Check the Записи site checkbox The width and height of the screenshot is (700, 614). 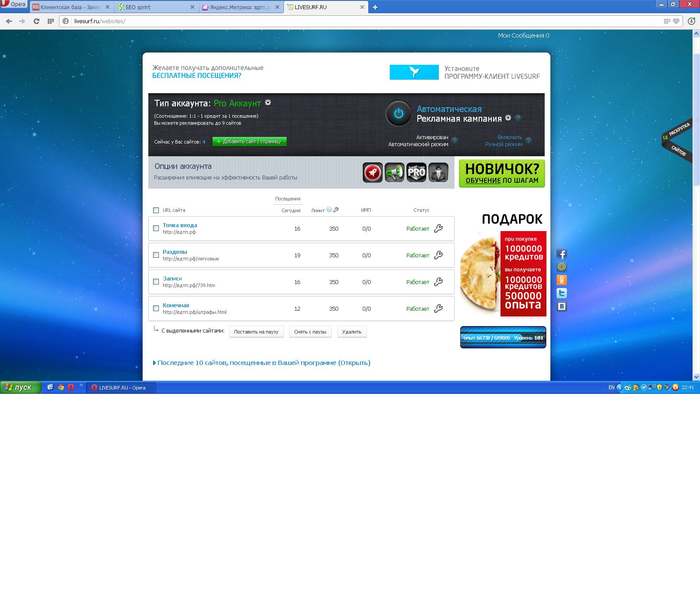pyautogui.click(x=156, y=281)
